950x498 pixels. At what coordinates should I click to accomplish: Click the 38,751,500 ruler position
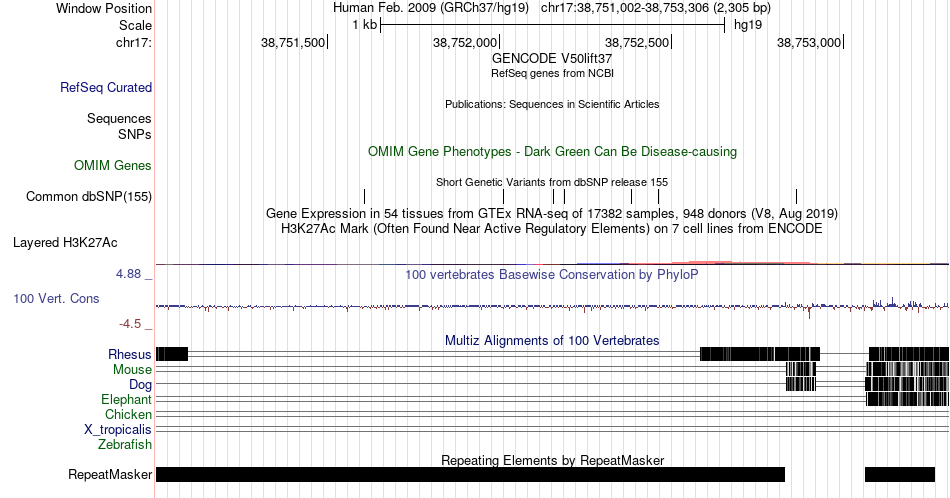click(x=293, y=42)
